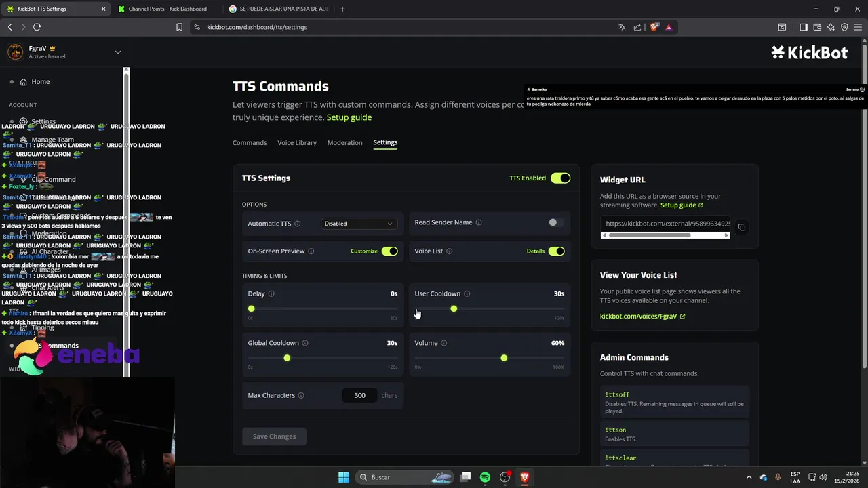Switch to the SE PUEDE AISLAR UNA PISTA browser tab

pyautogui.click(x=279, y=9)
